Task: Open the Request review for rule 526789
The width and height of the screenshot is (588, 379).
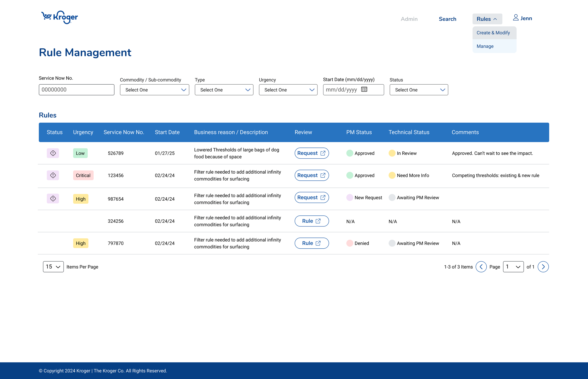Action: (311, 153)
